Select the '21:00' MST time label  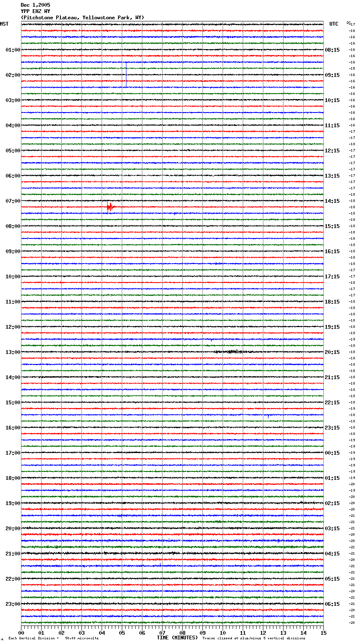13,554
